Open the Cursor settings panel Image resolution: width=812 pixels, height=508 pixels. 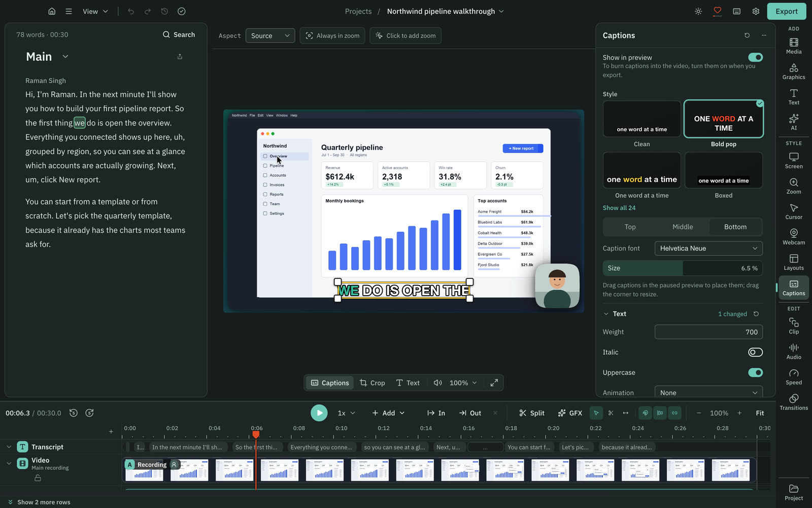point(794,211)
